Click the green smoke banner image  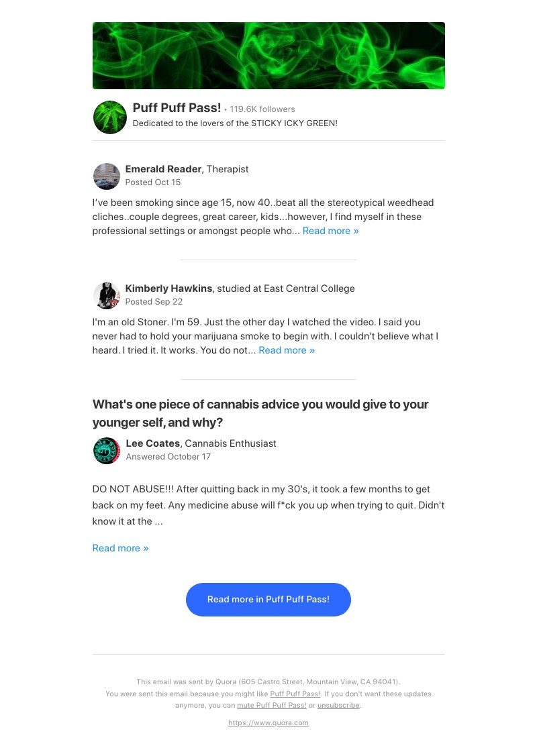tap(268, 55)
